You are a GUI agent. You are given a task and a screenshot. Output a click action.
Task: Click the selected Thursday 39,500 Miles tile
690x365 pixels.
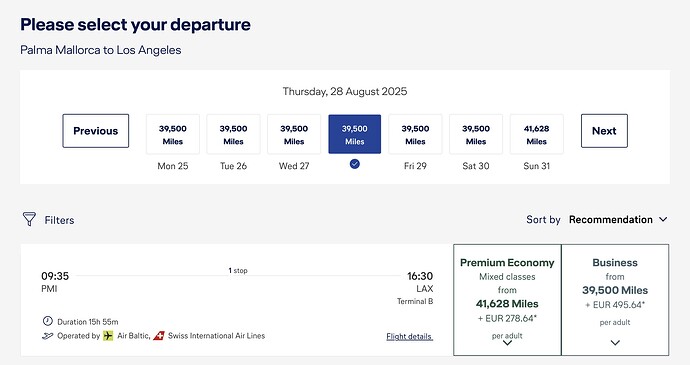point(355,134)
